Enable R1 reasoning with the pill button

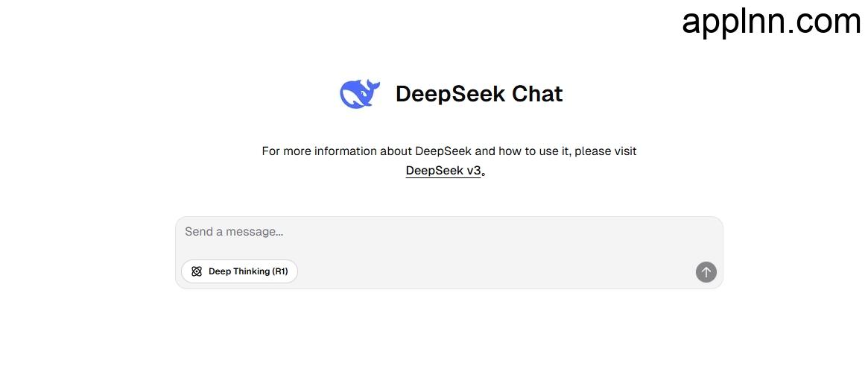[239, 271]
